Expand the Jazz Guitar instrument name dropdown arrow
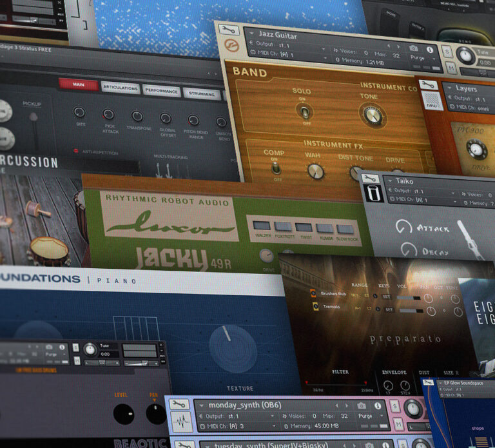Screen dimensions: 495x448 251,33
